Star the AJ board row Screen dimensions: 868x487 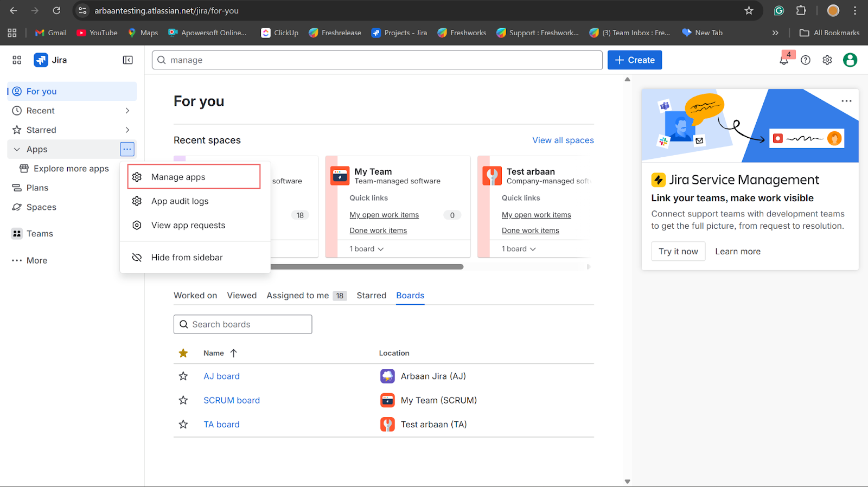coord(183,376)
